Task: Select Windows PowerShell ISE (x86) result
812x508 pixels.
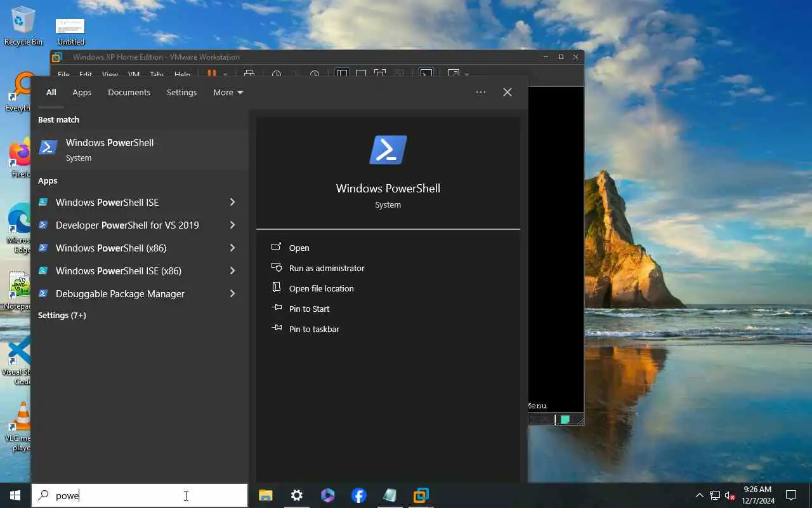Action: pos(129,271)
